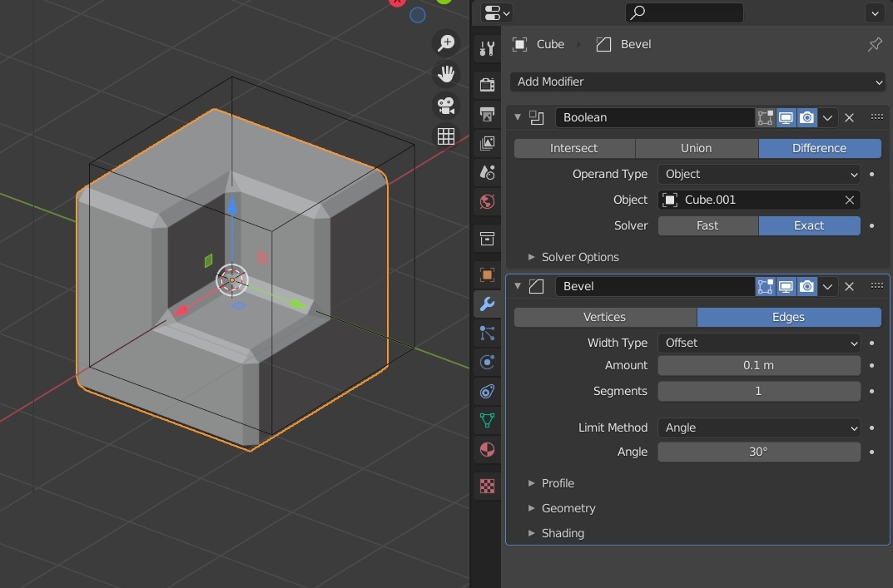Toggle Bevel modifier render visibility
This screenshot has width=893, height=588.
coord(806,286)
